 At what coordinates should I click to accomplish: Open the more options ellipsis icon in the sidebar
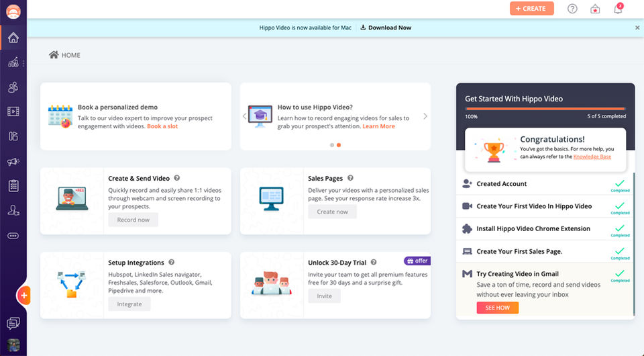[13, 236]
